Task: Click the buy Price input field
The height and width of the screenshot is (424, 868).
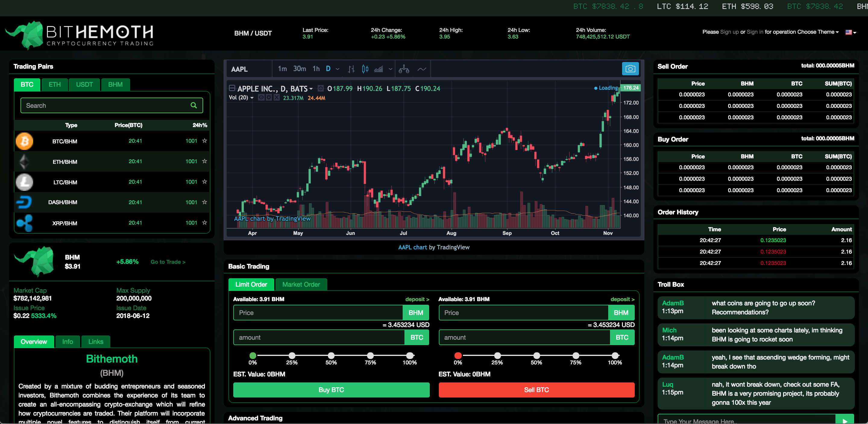Action: pyautogui.click(x=318, y=313)
